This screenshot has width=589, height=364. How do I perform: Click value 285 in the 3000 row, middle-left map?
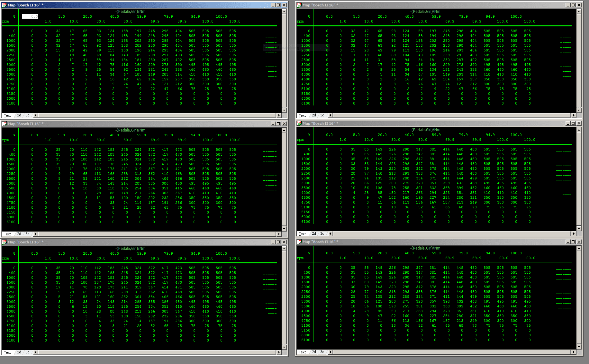138,184
